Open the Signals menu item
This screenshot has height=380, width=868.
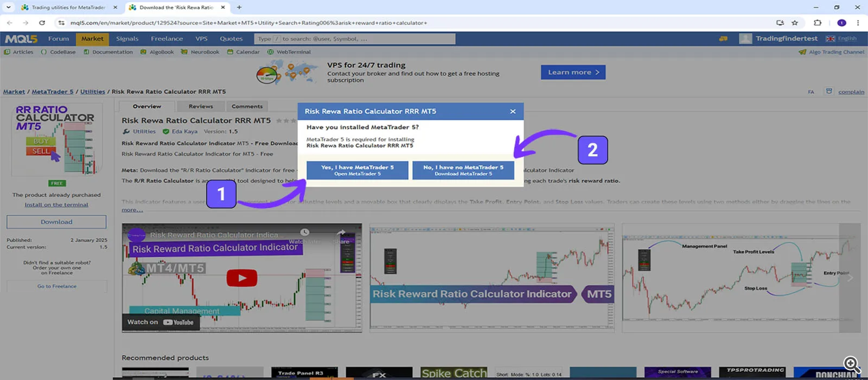click(127, 39)
